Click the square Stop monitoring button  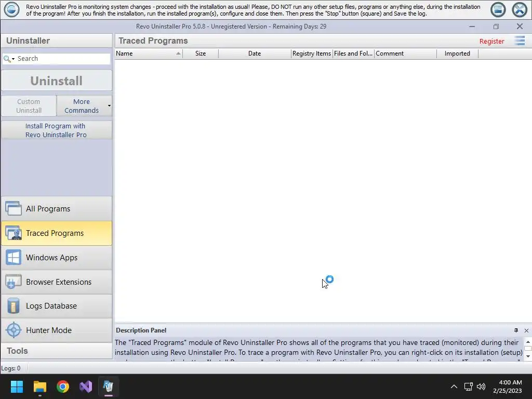click(498, 10)
